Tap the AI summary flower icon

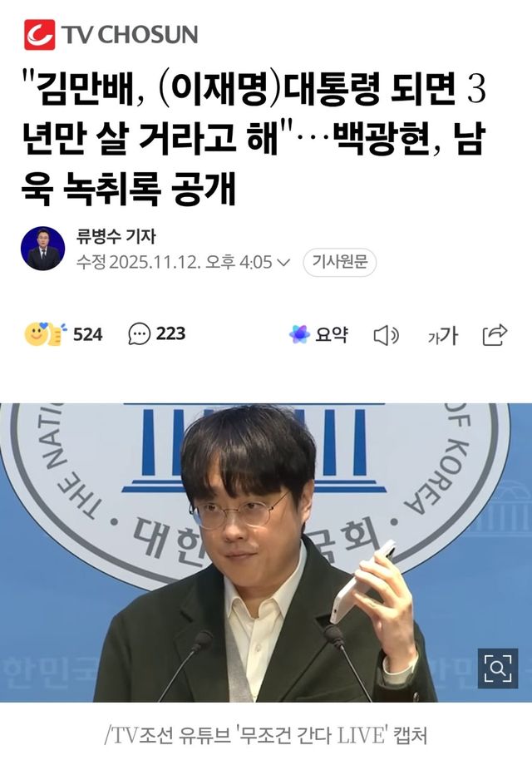(x=299, y=334)
